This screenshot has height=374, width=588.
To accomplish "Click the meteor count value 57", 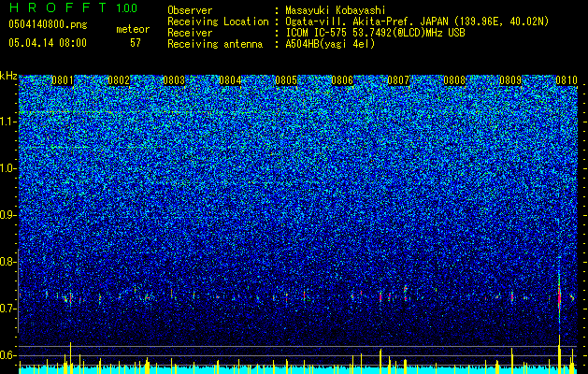I will [136, 43].
